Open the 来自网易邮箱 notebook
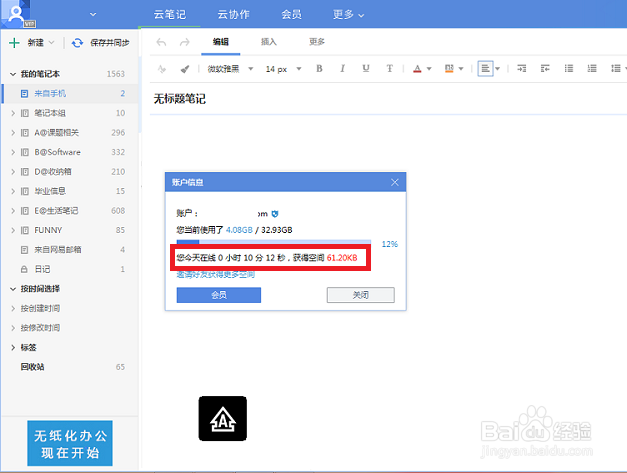Viewport: 627px width, 473px height. point(70,249)
